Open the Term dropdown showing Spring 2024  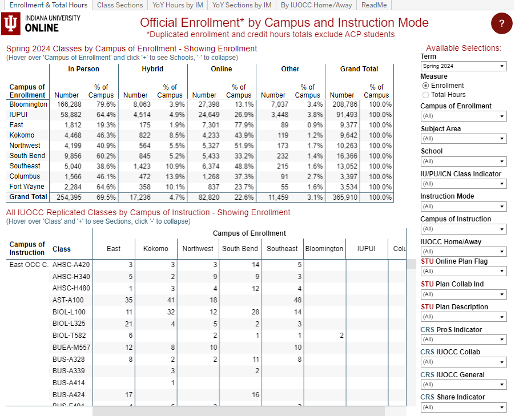463,66
